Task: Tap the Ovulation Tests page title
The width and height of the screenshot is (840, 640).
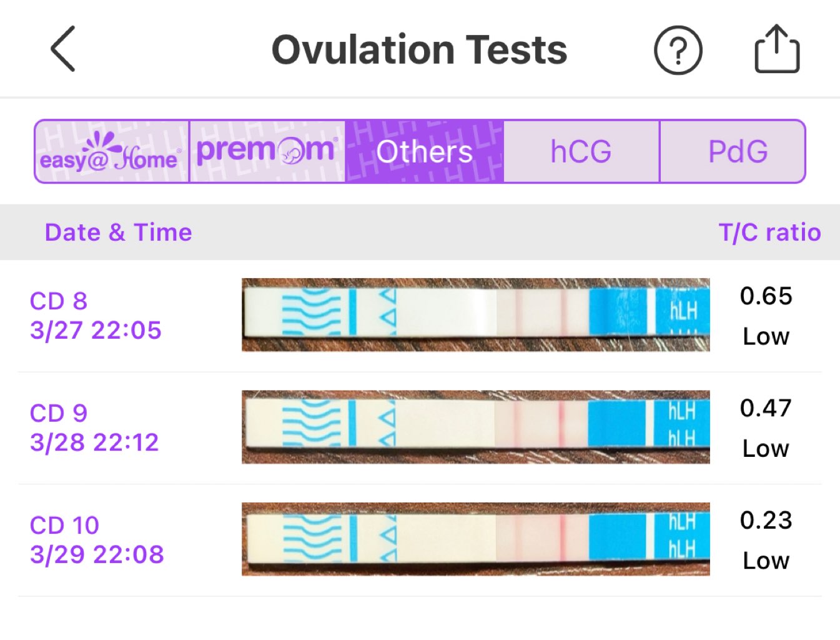Action: (419, 50)
